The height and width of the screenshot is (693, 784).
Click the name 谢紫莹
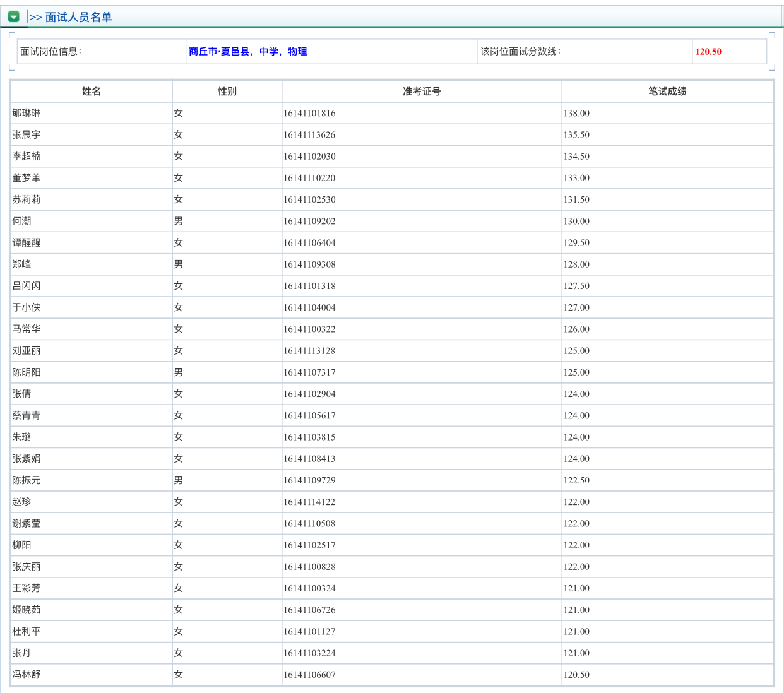27,523
